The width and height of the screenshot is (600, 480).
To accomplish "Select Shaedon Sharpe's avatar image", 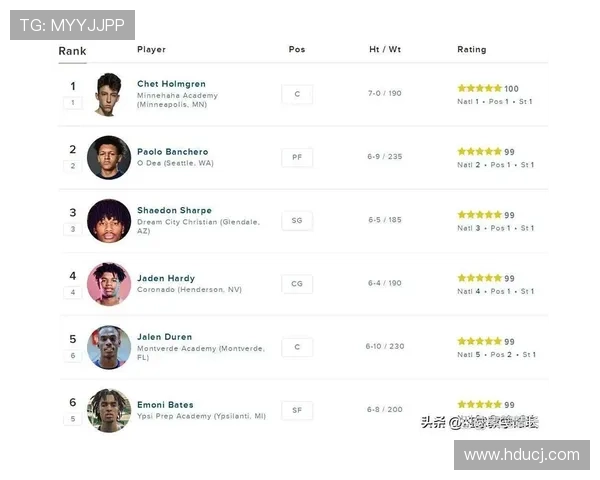I will point(108,221).
